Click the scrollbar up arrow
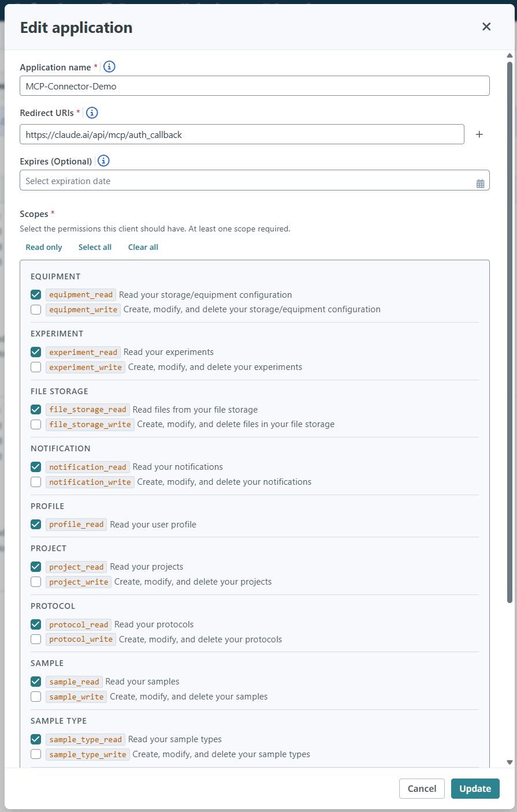This screenshot has width=517, height=812. [509, 55]
